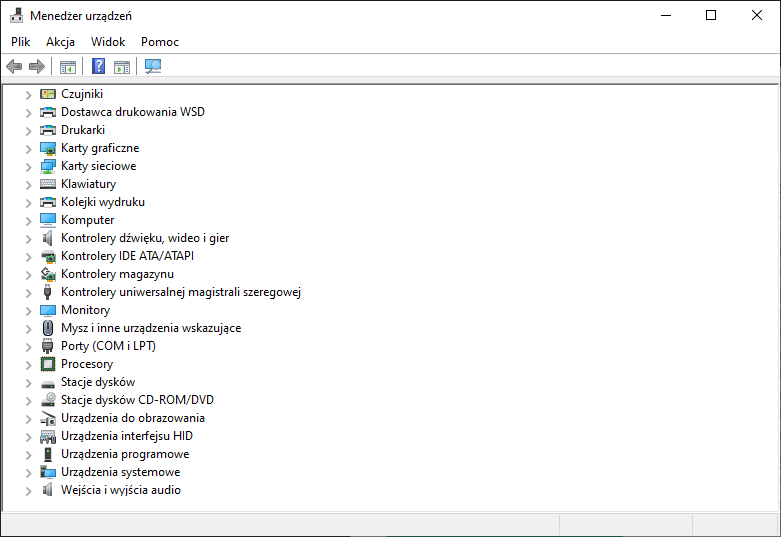Image resolution: width=781 pixels, height=538 pixels.
Task: Expand Stacje dysków chevron
Action: pyautogui.click(x=28, y=383)
